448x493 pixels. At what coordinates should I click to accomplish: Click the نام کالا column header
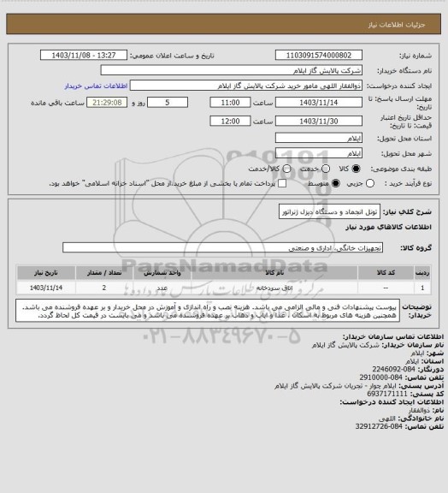[274, 272]
